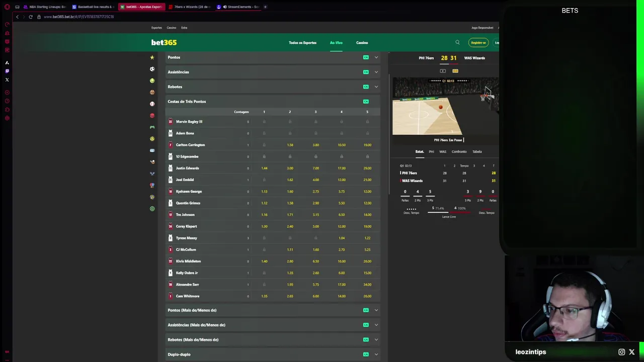The width and height of the screenshot is (644, 362).
Task: Select the crossed rackets sport icon
Action: tap(152, 173)
